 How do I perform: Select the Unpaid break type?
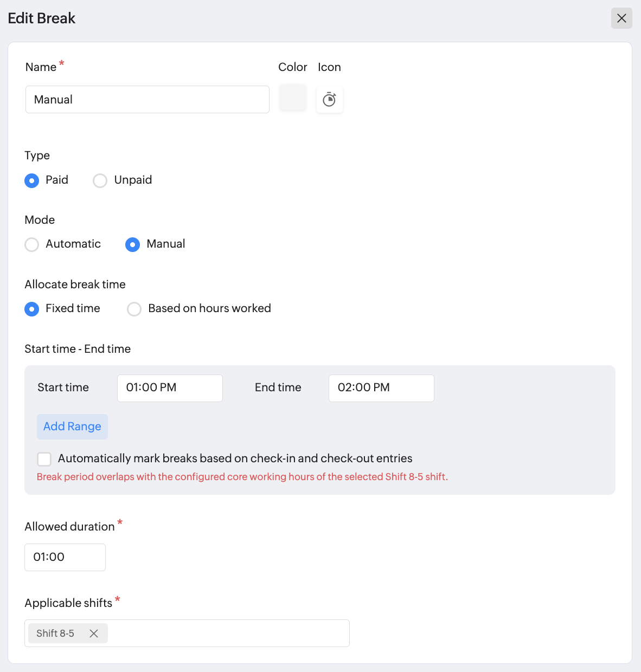pos(100,180)
